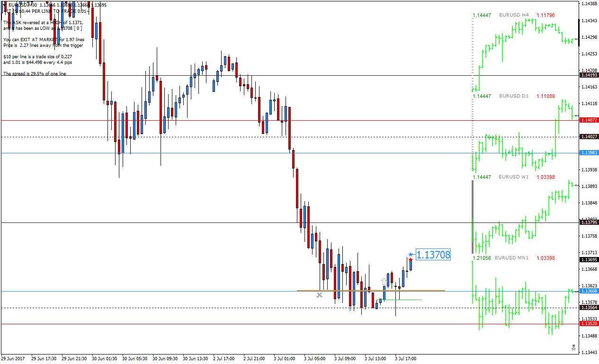Click the '3 Jul 17:00' time axis label
The image size is (599, 364).
405,359
